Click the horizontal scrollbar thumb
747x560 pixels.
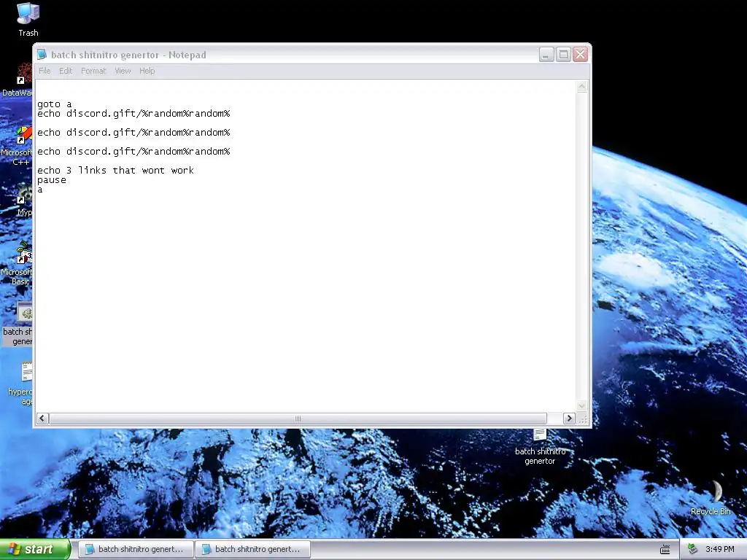point(298,419)
